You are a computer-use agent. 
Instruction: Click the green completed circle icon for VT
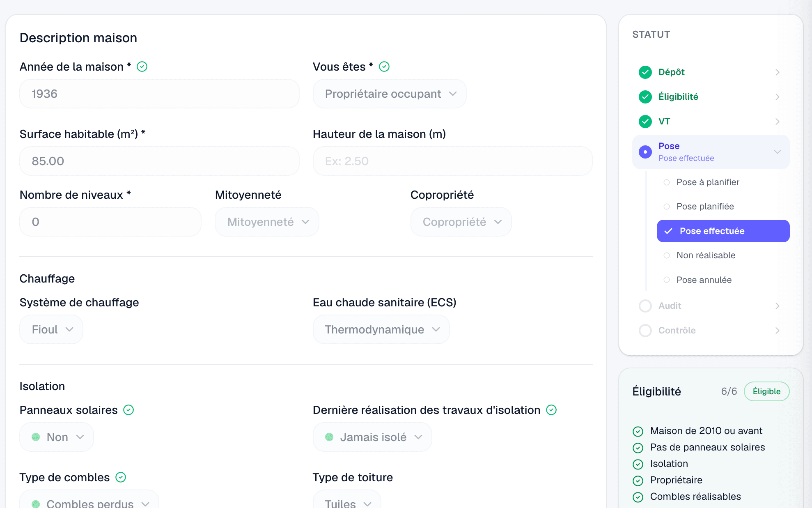645,122
